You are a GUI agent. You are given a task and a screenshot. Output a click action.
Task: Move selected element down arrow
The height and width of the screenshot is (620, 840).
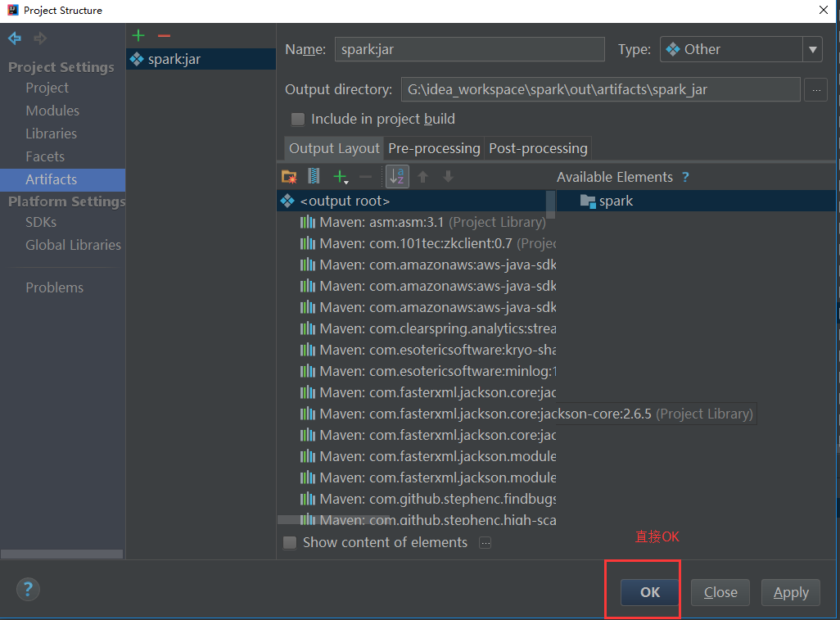[x=448, y=176]
